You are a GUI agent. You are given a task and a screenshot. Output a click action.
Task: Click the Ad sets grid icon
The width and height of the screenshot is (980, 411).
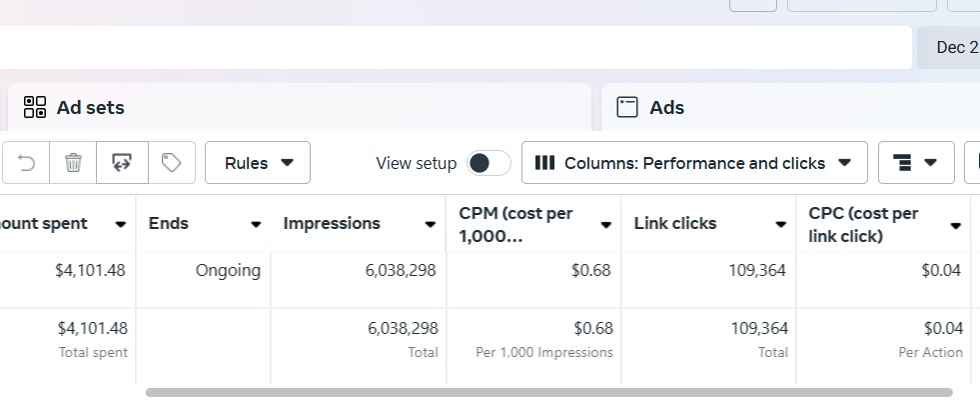click(35, 107)
